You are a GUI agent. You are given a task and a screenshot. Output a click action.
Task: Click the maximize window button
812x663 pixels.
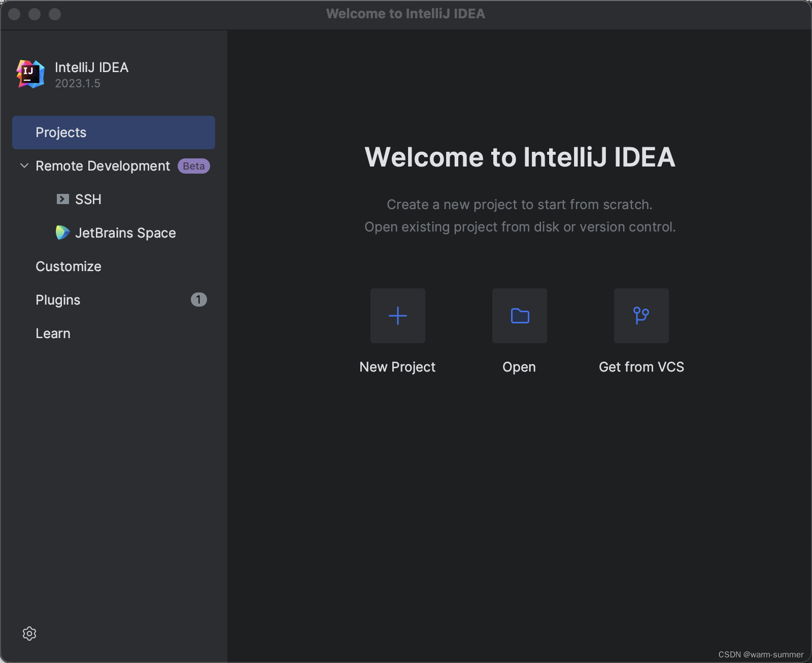[x=55, y=14]
